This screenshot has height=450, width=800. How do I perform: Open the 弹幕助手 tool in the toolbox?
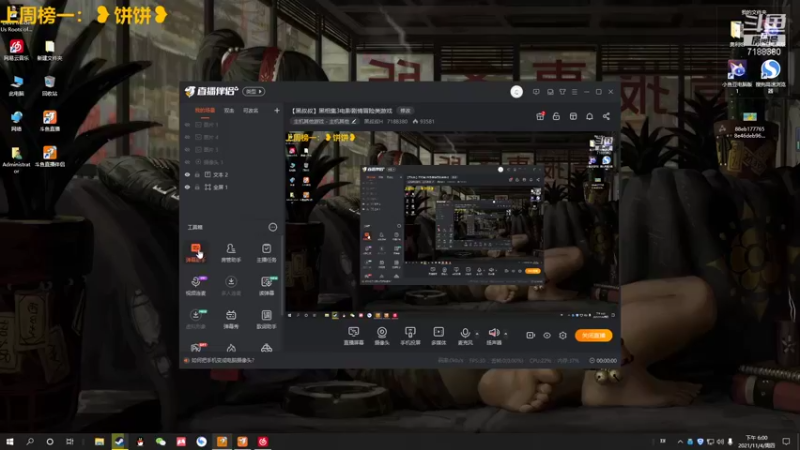[195, 253]
